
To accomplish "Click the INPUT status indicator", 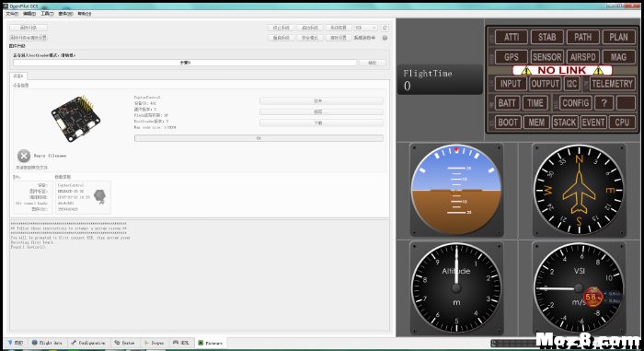I will pyautogui.click(x=511, y=84).
